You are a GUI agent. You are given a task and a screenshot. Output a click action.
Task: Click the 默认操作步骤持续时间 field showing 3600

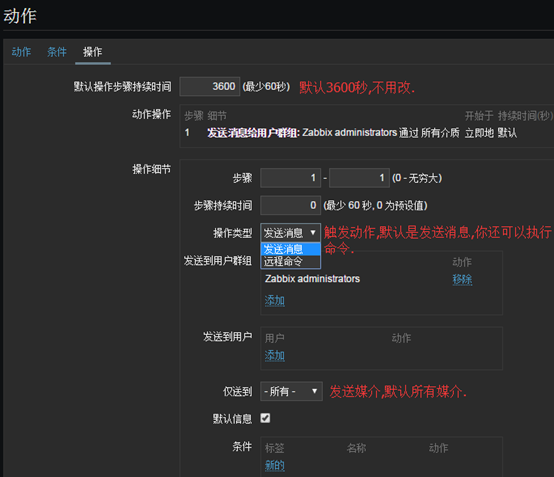[x=210, y=86]
